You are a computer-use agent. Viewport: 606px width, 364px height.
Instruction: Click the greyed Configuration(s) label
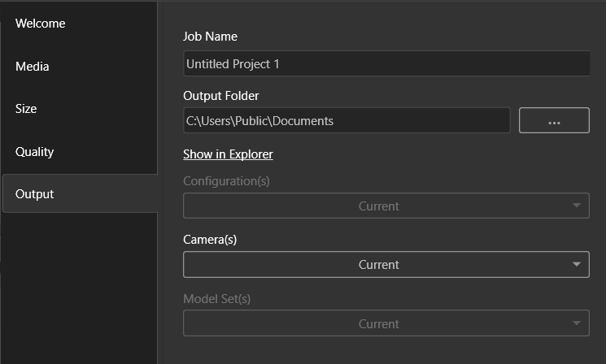point(226,181)
